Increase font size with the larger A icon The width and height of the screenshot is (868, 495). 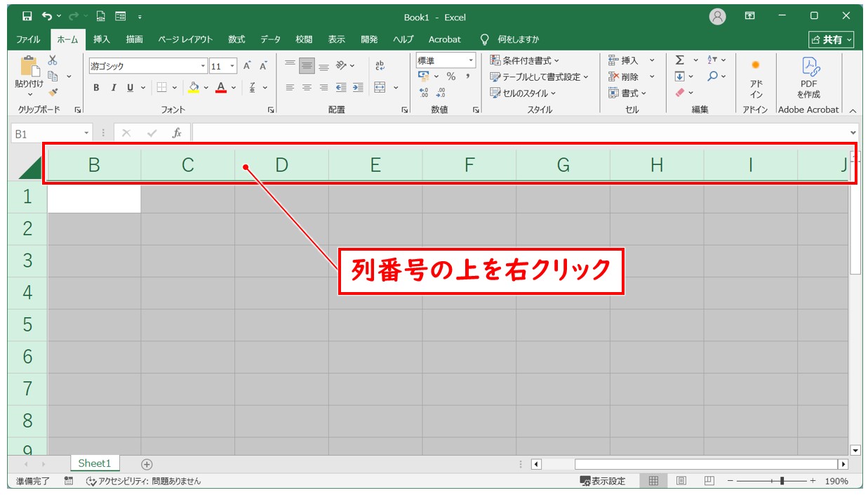point(247,66)
